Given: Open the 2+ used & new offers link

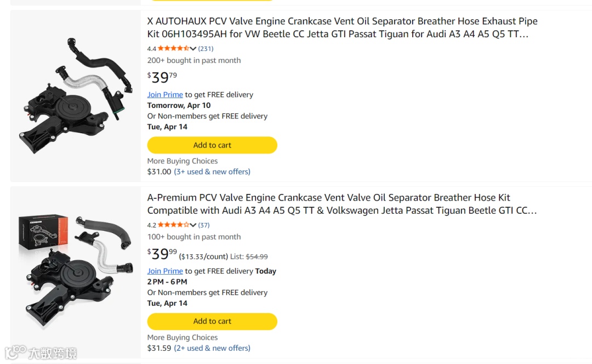Looking at the screenshot, I should (x=212, y=348).
